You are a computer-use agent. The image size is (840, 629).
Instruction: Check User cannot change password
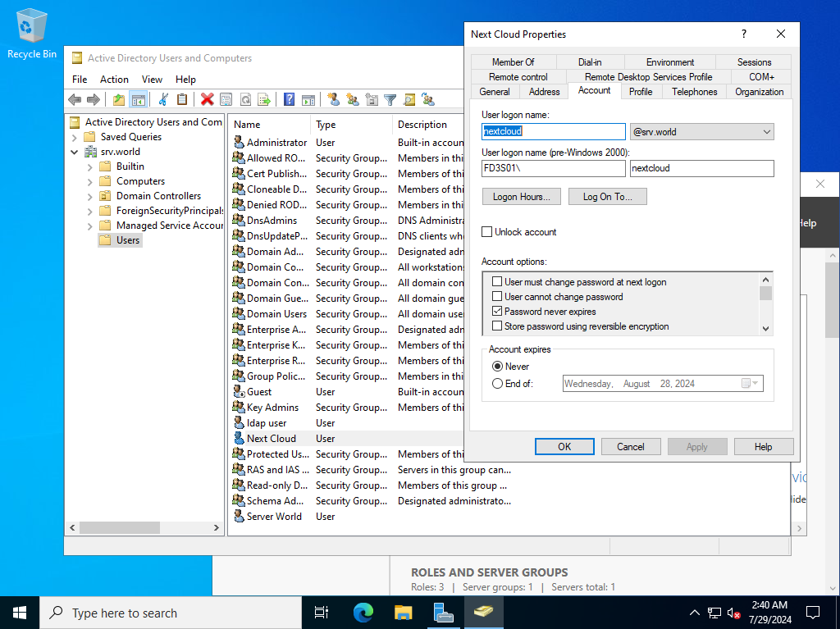point(497,296)
